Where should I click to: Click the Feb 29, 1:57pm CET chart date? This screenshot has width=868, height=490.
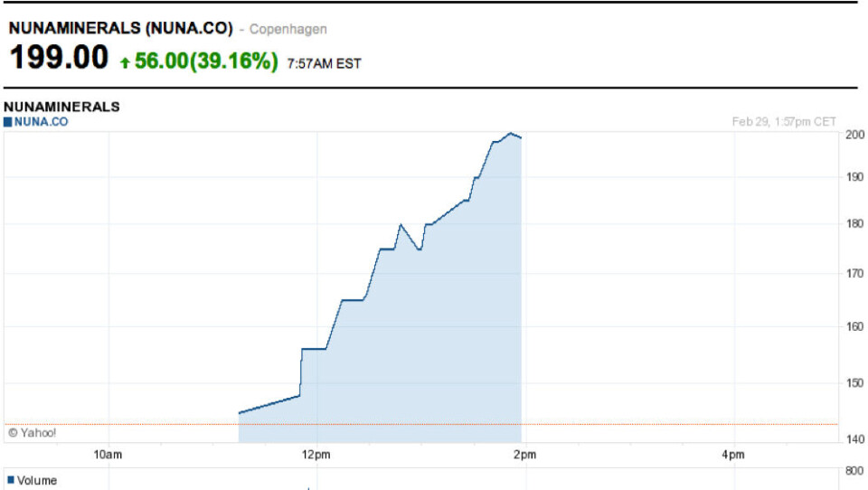pos(783,122)
